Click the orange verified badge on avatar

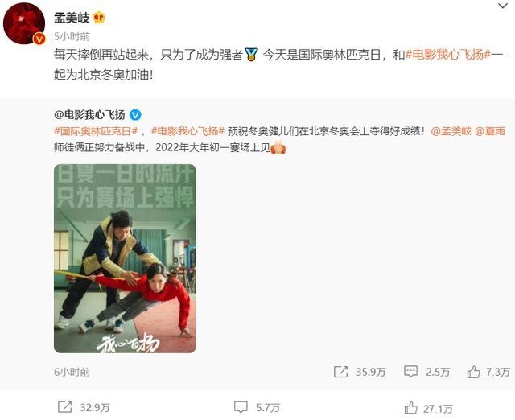39,39
